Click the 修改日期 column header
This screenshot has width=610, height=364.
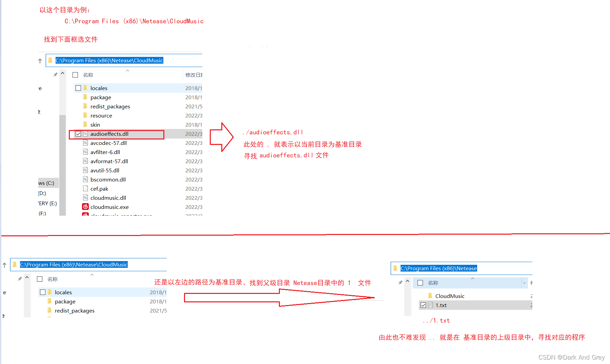coord(194,74)
